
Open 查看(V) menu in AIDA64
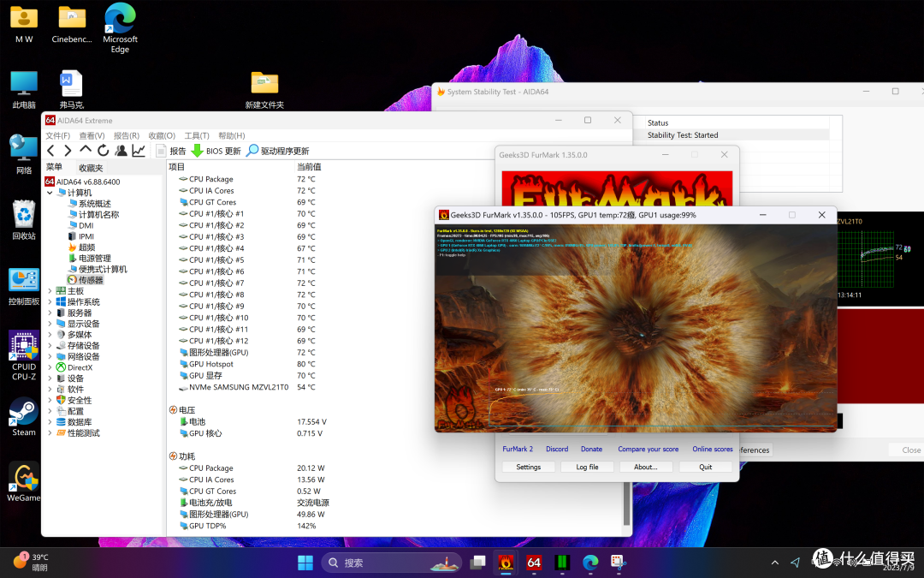[92, 135]
